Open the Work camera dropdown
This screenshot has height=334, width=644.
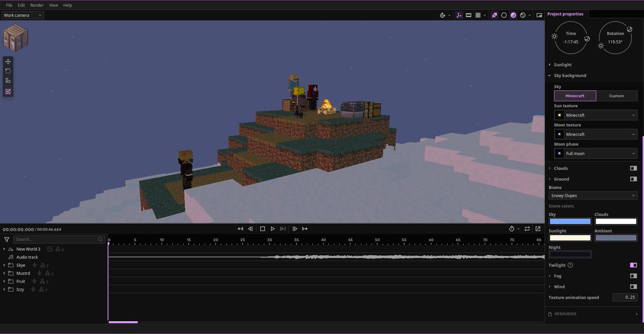tap(23, 15)
